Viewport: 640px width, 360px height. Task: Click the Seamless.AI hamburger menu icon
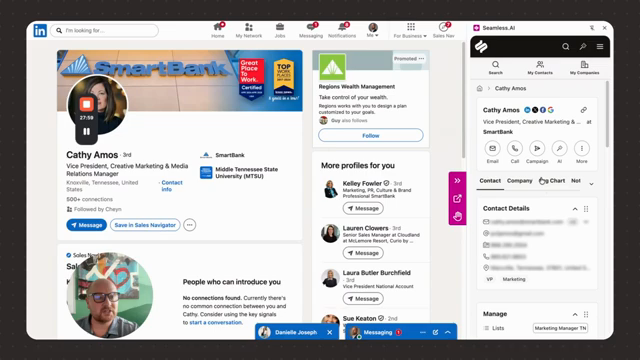click(600, 47)
